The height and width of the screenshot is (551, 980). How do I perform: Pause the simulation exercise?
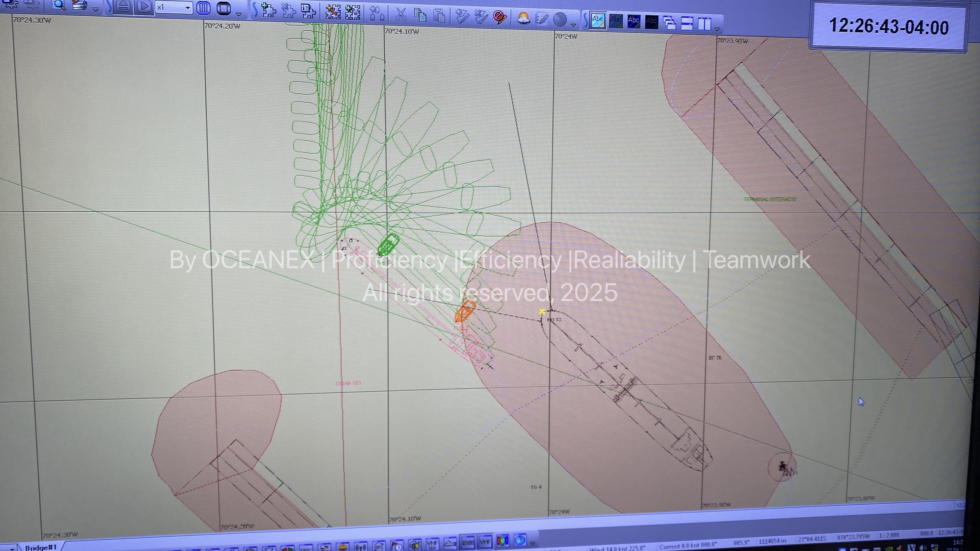pyautogui.click(x=204, y=8)
